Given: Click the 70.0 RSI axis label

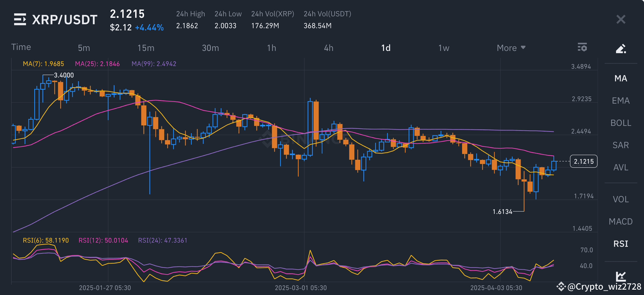Looking at the screenshot, I should [x=587, y=250].
